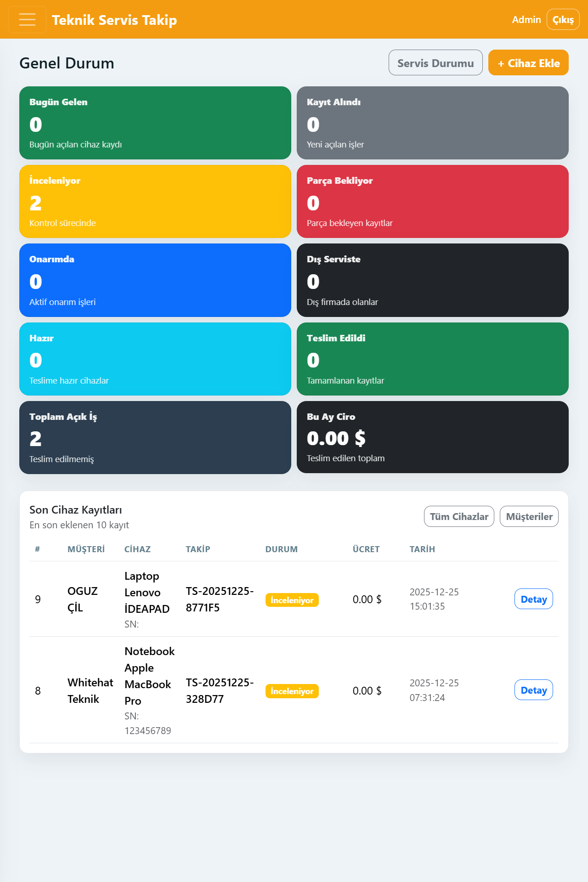
Task: Click the Toplam Açık İş card
Action: pyautogui.click(x=155, y=437)
